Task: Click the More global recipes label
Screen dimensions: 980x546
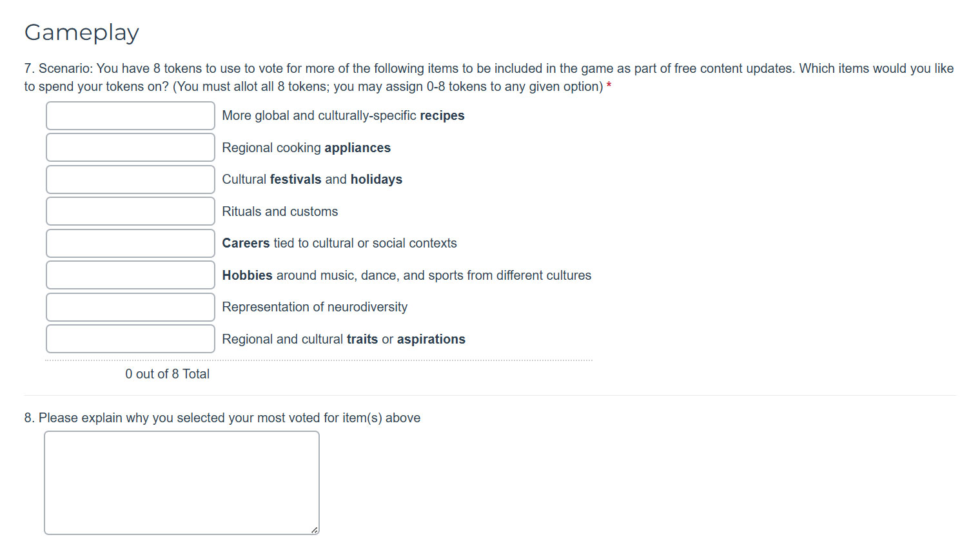Action: (x=343, y=115)
